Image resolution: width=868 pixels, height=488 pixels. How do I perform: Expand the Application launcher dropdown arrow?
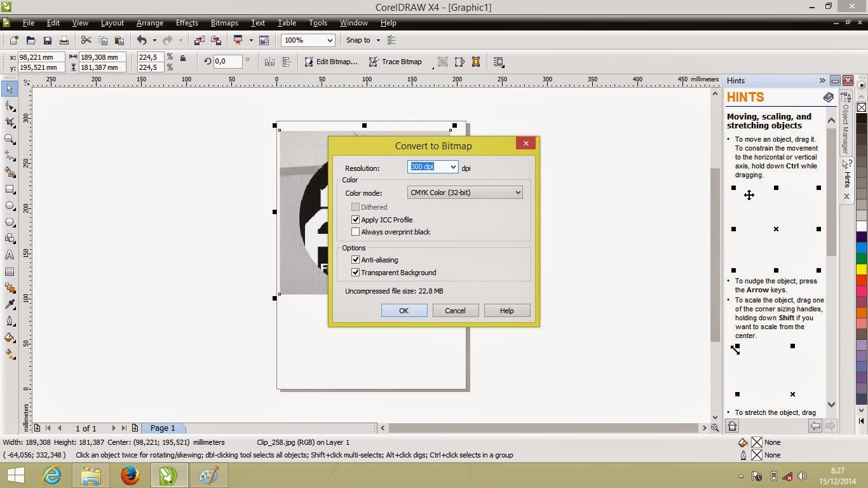pyautogui.click(x=251, y=40)
